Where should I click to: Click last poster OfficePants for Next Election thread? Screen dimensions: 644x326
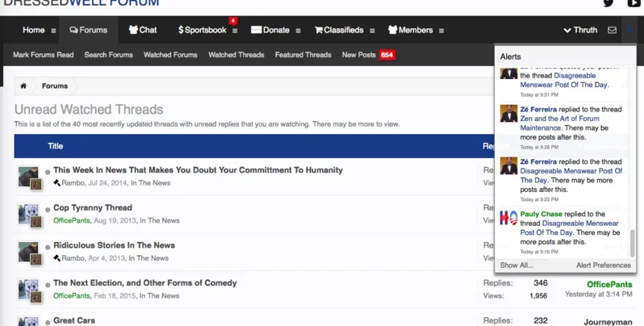tap(609, 285)
